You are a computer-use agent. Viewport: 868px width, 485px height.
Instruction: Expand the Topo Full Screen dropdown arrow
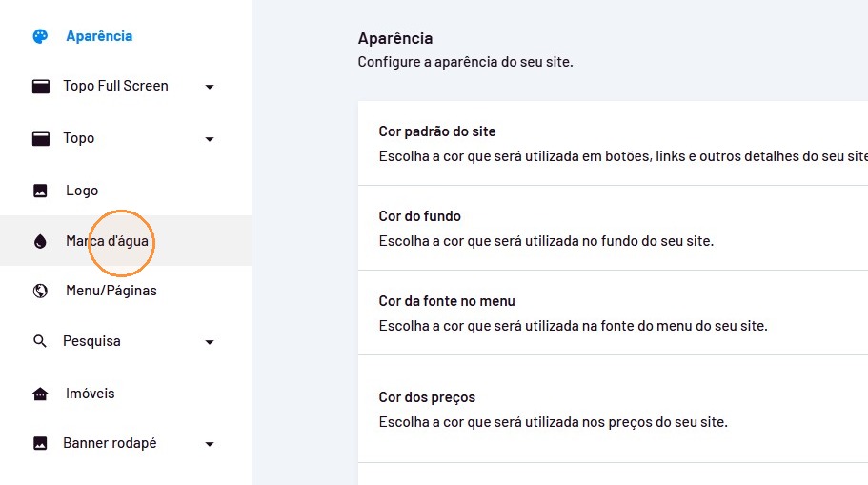pos(210,87)
